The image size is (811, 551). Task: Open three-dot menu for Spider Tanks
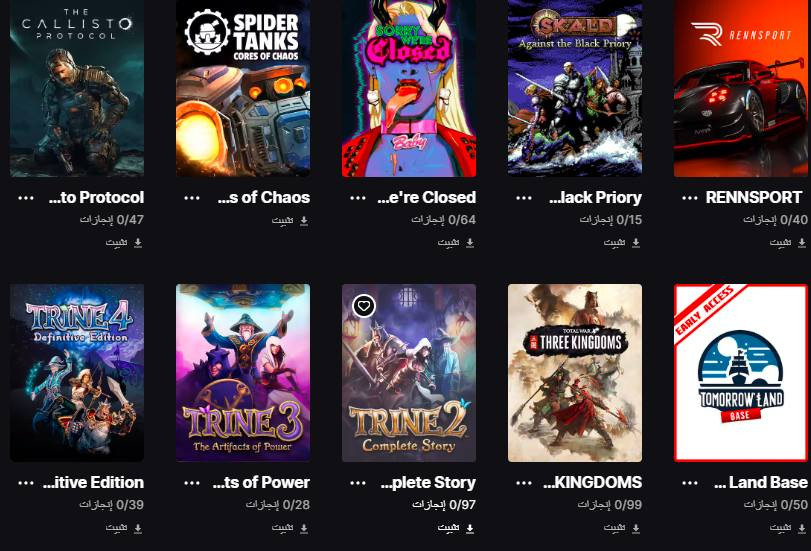tap(192, 198)
